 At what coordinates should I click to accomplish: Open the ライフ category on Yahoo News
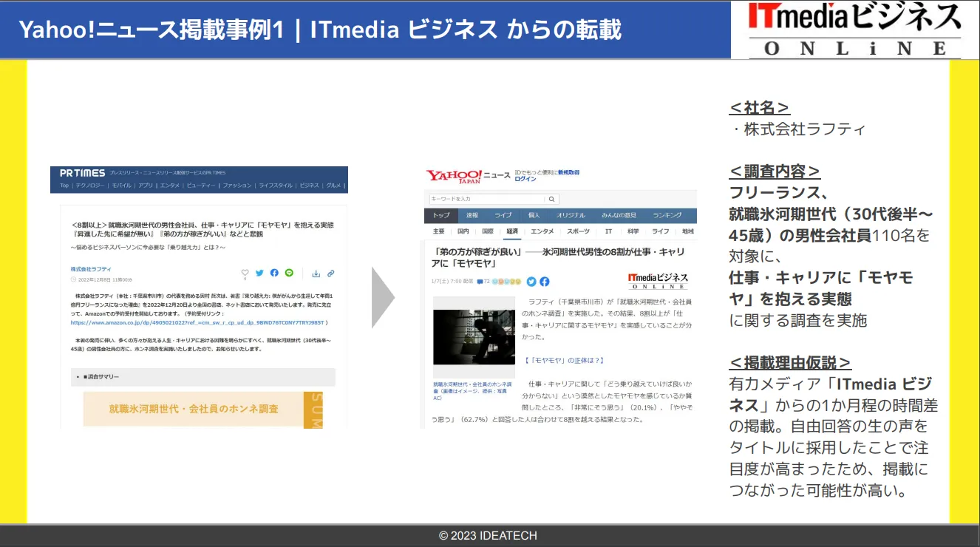(x=661, y=231)
